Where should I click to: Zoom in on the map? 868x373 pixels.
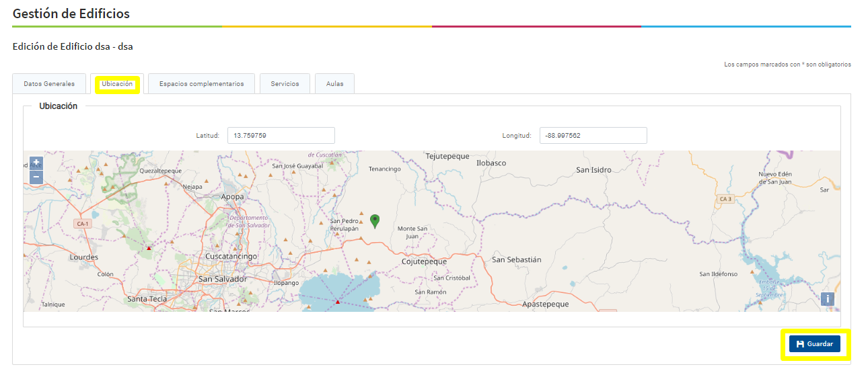(x=36, y=163)
